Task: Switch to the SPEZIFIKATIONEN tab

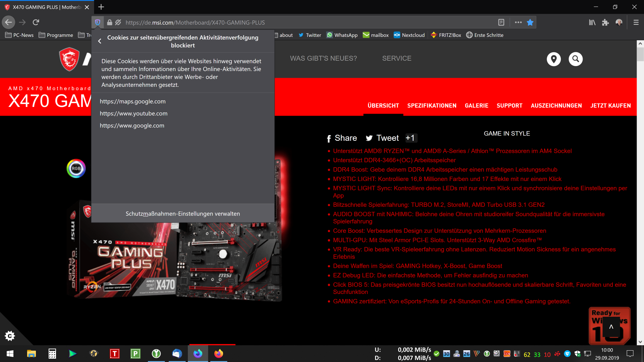Action: [432, 106]
